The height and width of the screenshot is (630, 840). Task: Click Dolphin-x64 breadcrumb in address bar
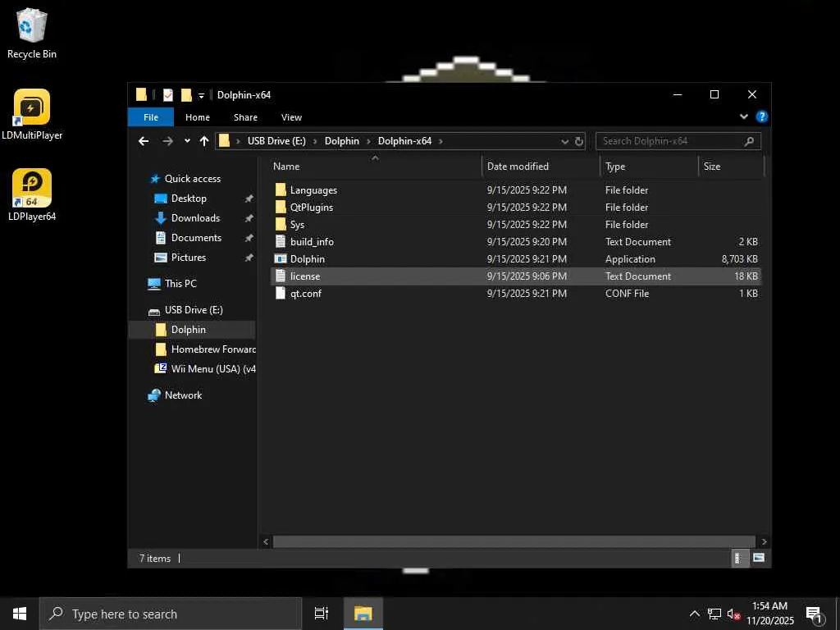coord(404,141)
